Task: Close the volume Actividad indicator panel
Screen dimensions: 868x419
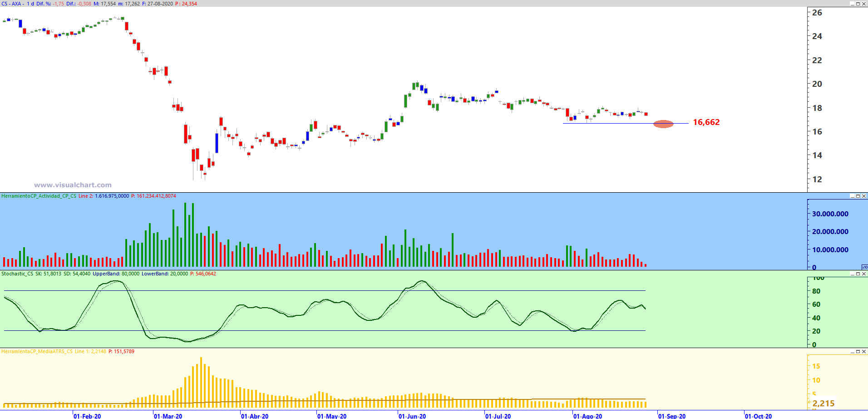Action: coord(864,196)
